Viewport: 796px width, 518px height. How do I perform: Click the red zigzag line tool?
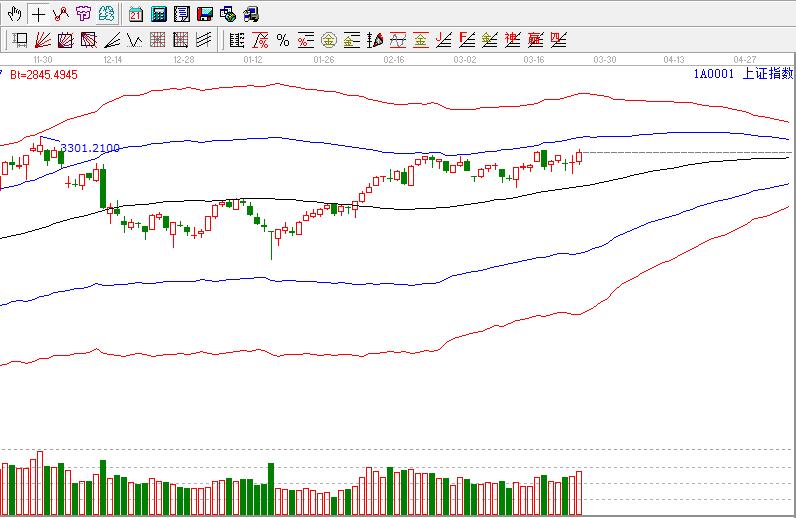coord(61,14)
